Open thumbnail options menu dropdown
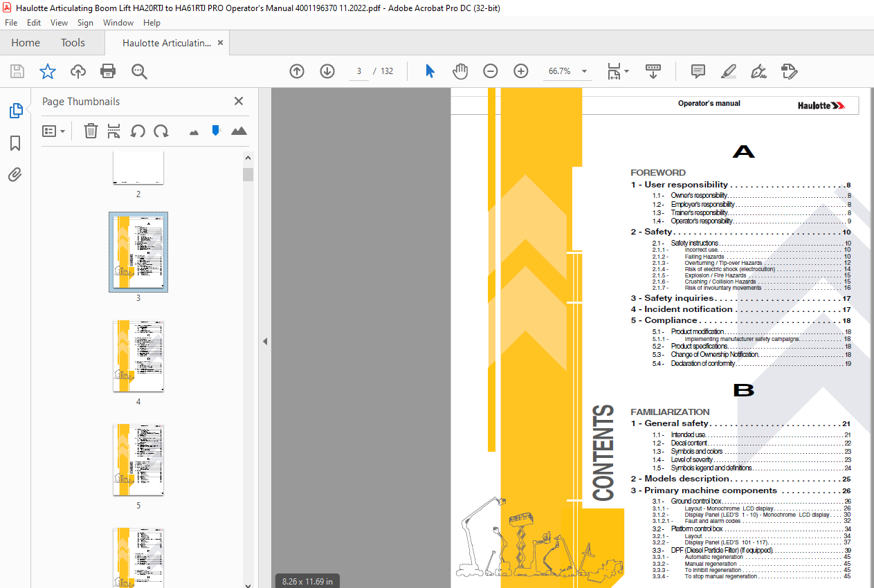The height and width of the screenshot is (588, 874). click(x=54, y=131)
